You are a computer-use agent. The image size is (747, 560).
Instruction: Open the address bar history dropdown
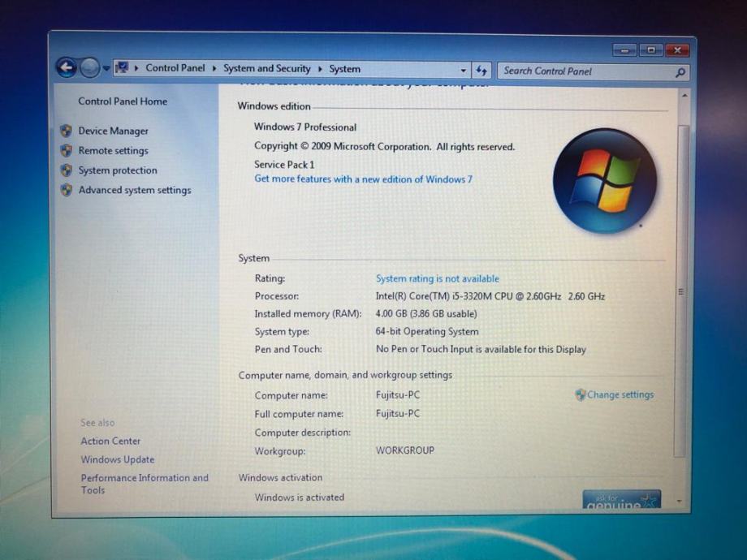pos(463,71)
